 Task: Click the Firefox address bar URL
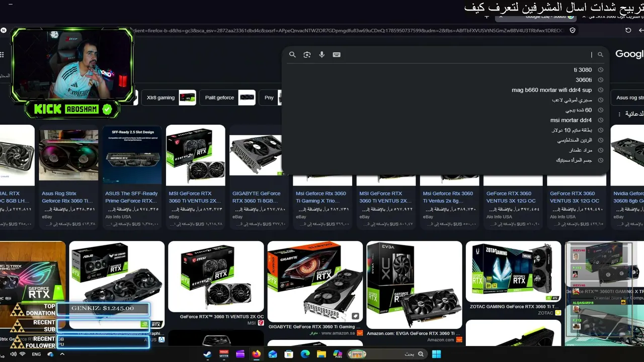coord(347,31)
